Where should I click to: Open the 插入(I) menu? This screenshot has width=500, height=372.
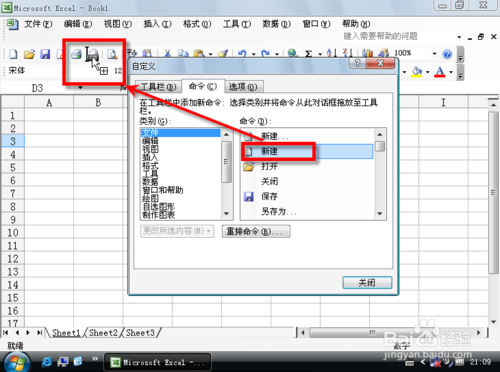coord(157,24)
